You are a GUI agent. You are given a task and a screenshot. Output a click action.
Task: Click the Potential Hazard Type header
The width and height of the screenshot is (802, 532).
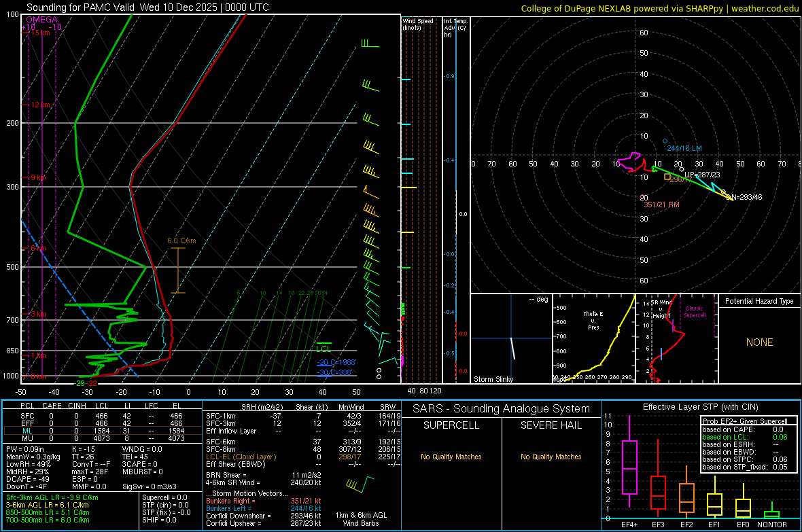pyautogui.click(x=759, y=301)
